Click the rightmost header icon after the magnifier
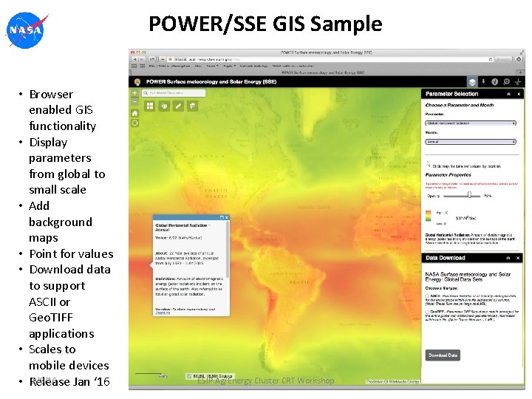532x399 pixels. pyautogui.click(x=518, y=82)
